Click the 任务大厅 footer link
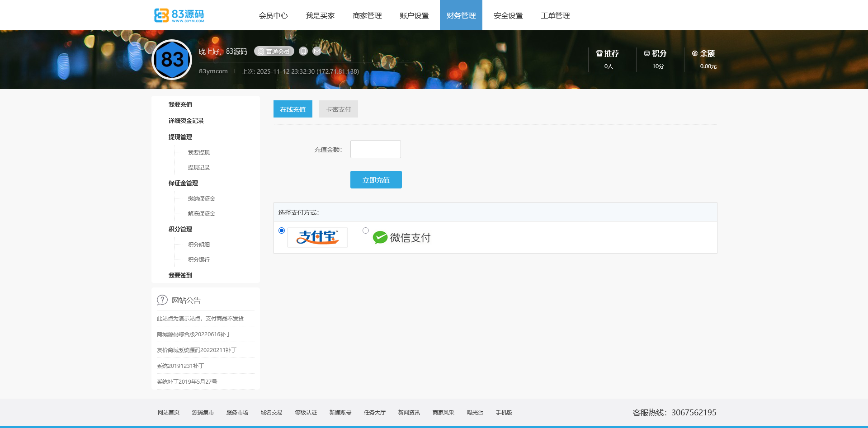This screenshot has width=868, height=428. click(375, 413)
